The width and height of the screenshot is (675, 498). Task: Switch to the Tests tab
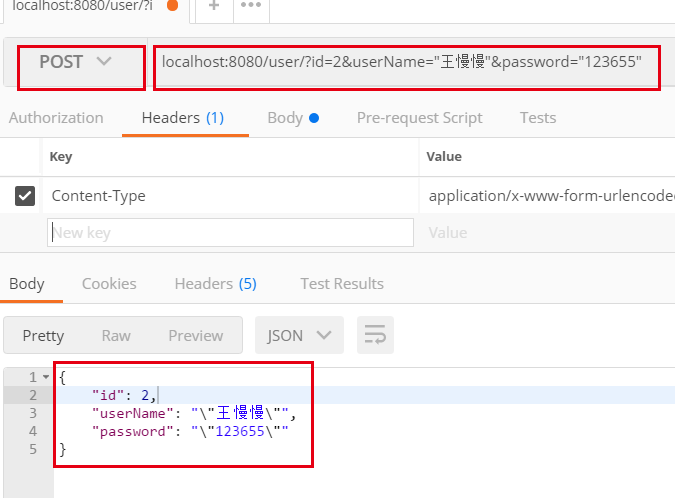pyautogui.click(x=538, y=118)
